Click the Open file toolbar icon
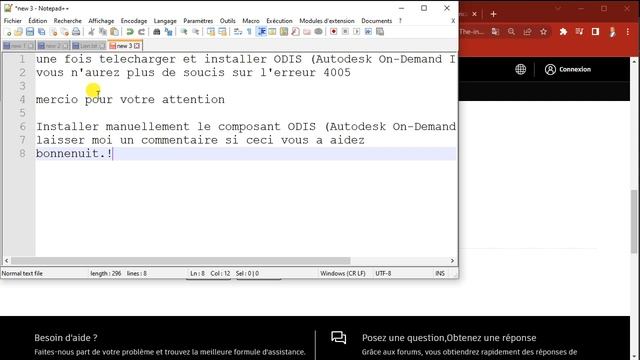This screenshot has height=360, width=640. (19, 32)
